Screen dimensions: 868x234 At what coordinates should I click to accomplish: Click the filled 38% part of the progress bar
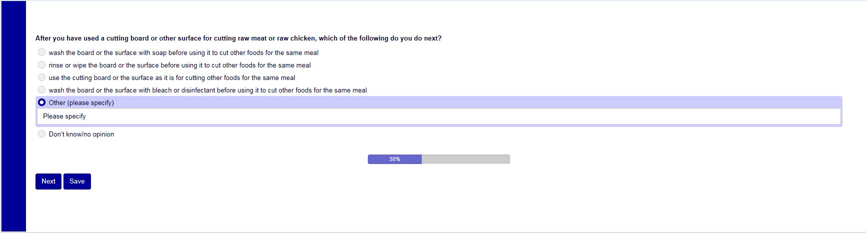point(394,159)
